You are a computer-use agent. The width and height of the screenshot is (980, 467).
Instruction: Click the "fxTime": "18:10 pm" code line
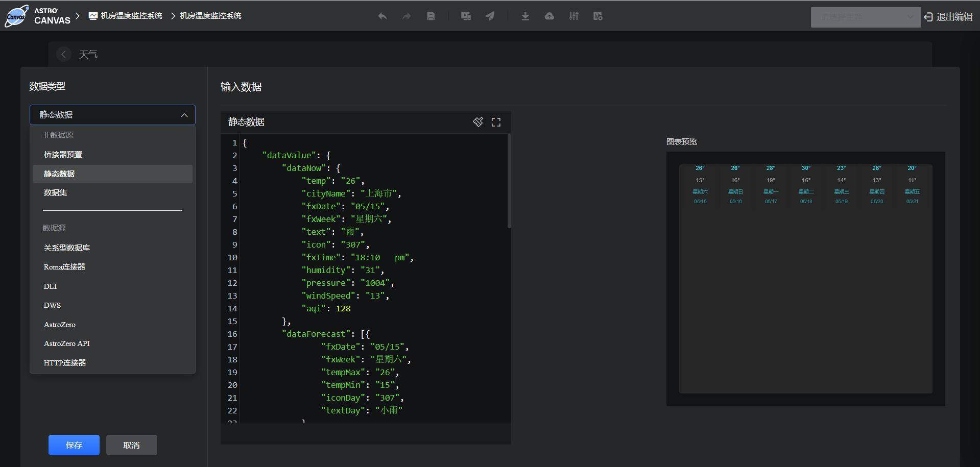357,257
